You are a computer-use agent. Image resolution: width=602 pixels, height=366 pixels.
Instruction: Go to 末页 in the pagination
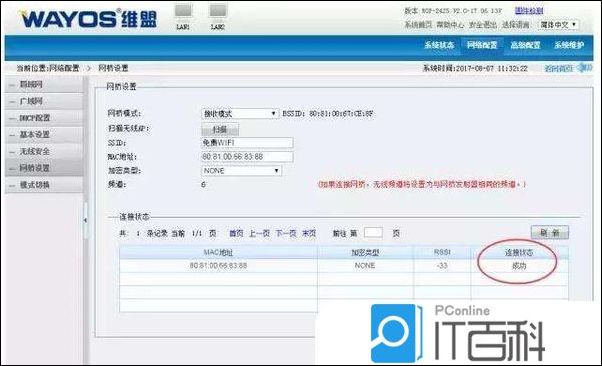(309, 233)
